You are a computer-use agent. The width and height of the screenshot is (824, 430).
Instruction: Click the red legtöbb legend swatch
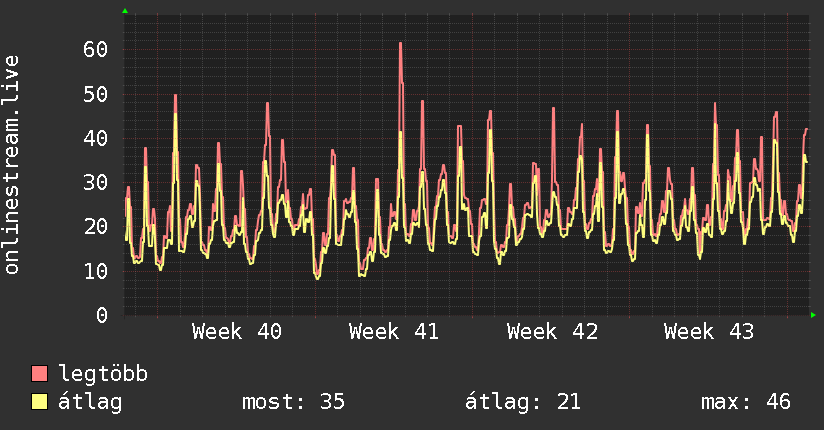(39, 373)
